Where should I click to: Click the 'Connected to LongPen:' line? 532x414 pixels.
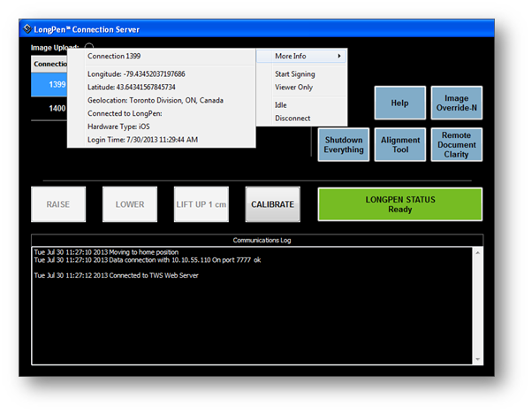(x=125, y=113)
